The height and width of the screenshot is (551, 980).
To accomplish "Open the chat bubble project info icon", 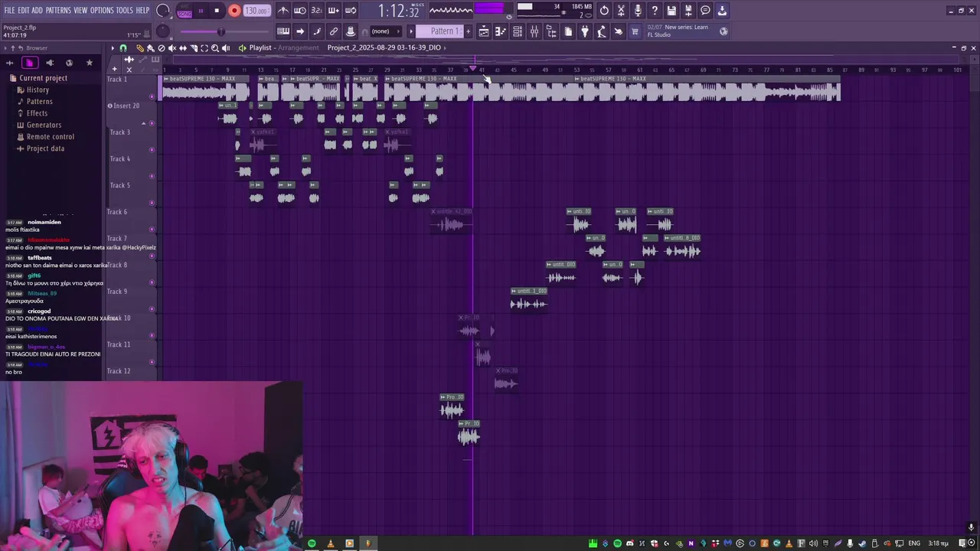I will [705, 11].
